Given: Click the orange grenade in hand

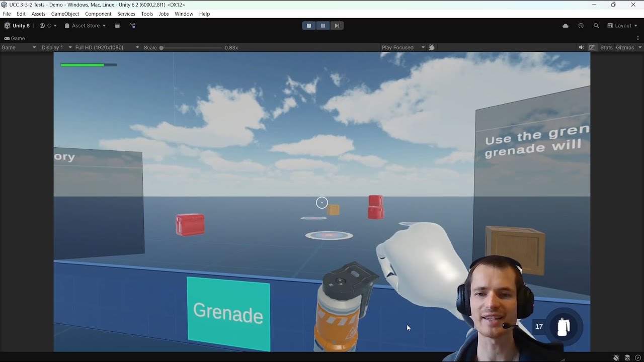Looking at the screenshot, I should click(x=345, y=307).
